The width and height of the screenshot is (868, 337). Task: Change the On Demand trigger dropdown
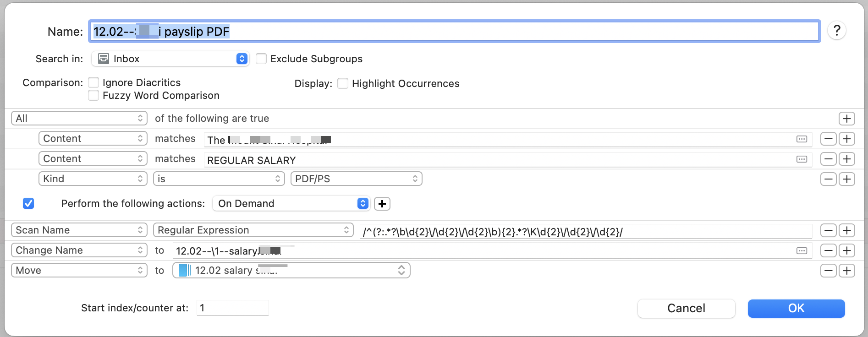point(291,203)
